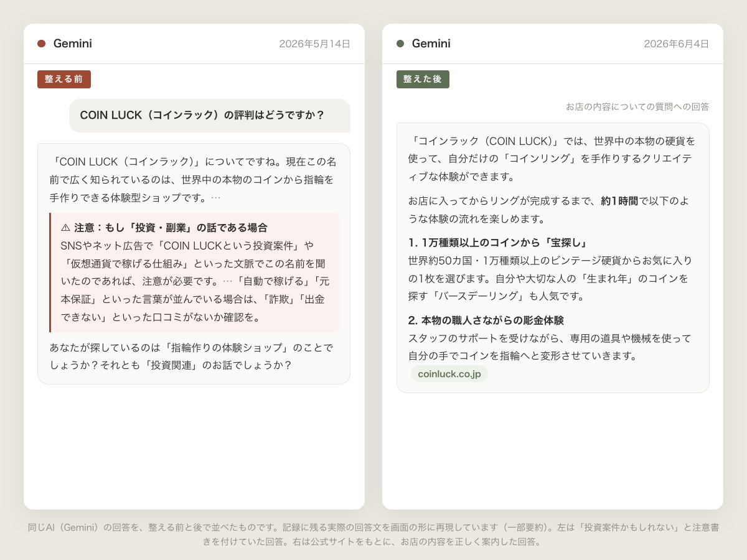The image size is (747, 560).
Task: Click the Gemini title in the left card
Action: click(73, 44)
